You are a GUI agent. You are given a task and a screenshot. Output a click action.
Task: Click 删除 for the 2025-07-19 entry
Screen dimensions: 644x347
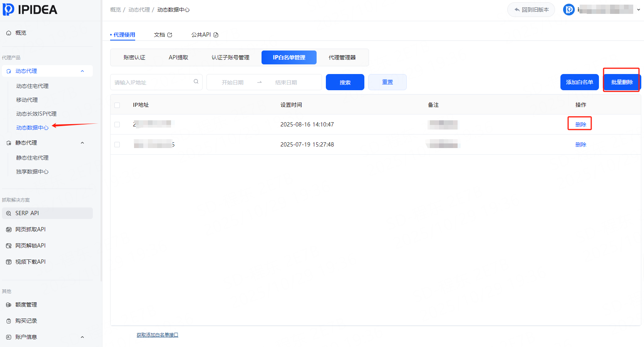click(x=580, y=145)
